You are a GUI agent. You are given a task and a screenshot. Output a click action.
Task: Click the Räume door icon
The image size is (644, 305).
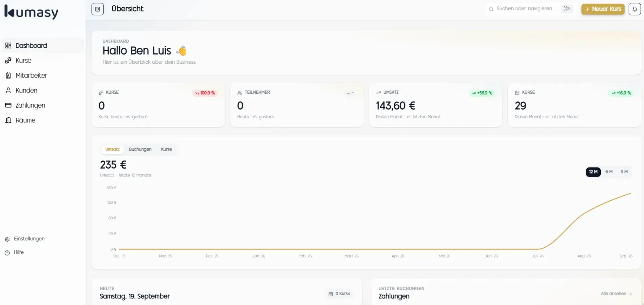[x=8, y=120]
